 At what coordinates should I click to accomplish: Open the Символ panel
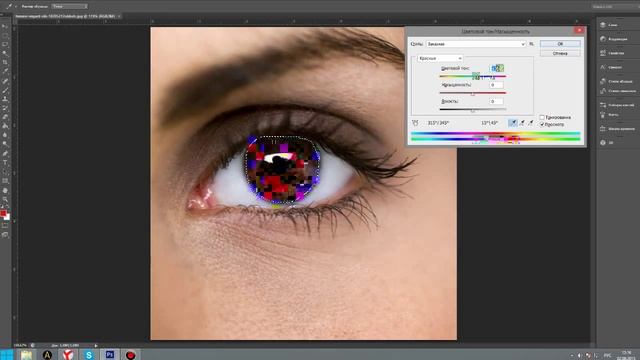pyautogui.click(x=611, y=67)
